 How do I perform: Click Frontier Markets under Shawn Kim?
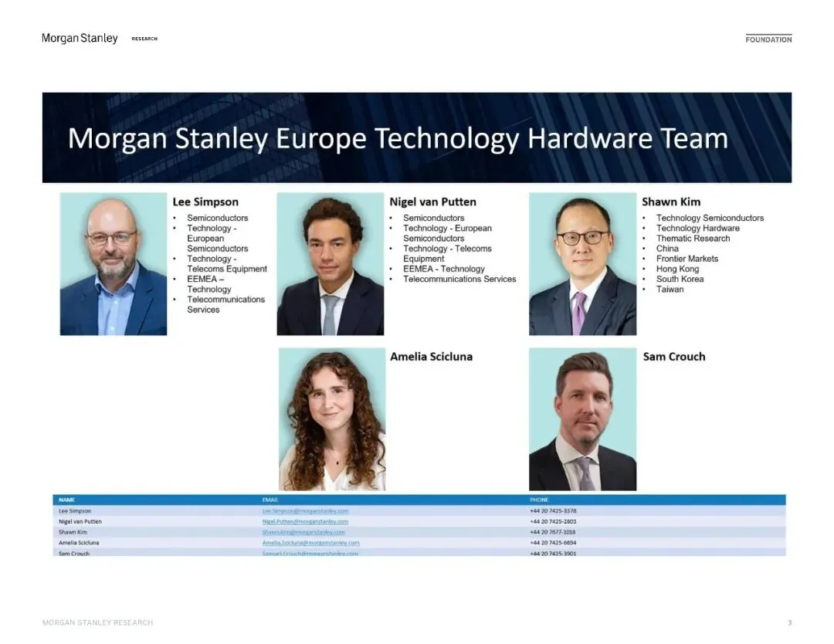pyautogui.click(x=687, y=259)
